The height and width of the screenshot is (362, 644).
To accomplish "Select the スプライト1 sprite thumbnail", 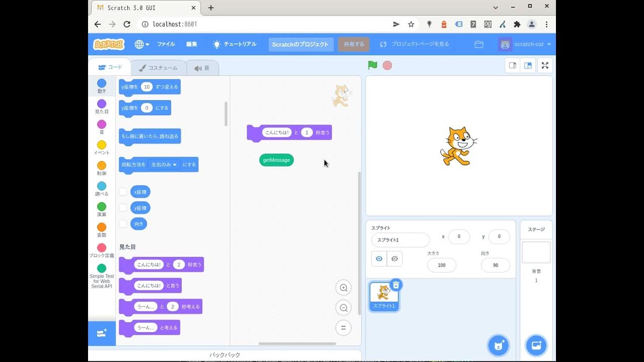I will tap(384, 297).
